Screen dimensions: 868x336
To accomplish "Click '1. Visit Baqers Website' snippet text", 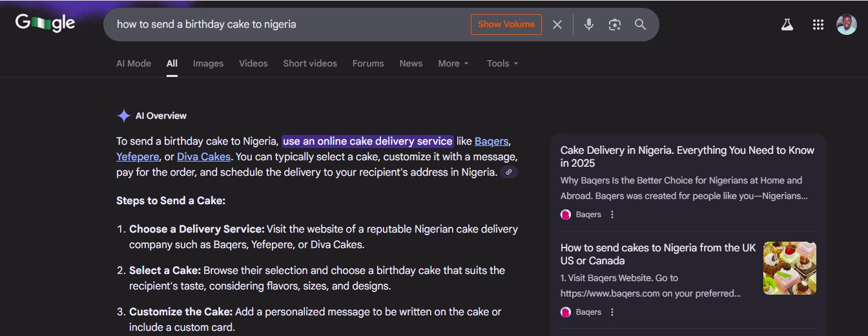I will (651, 286).
